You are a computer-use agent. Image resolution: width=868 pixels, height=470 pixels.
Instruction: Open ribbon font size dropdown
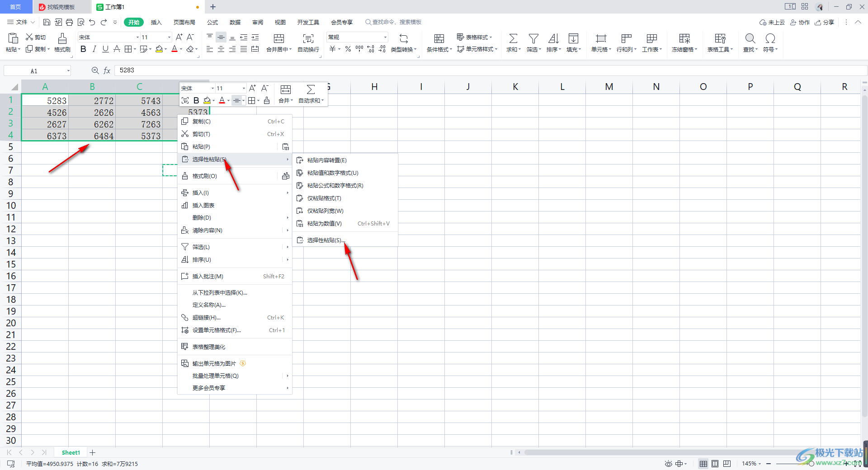169,37
